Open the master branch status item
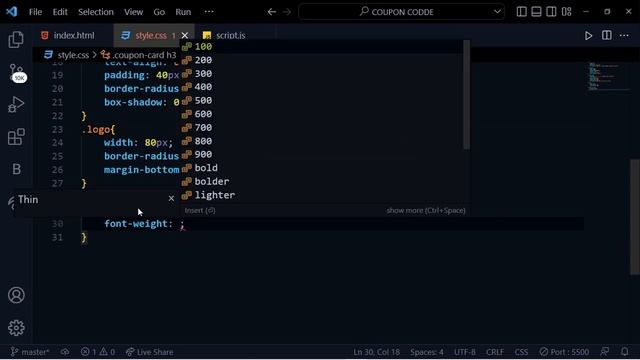Image resolution: width=640 pixels, height=360 pixels. (30, 352)
